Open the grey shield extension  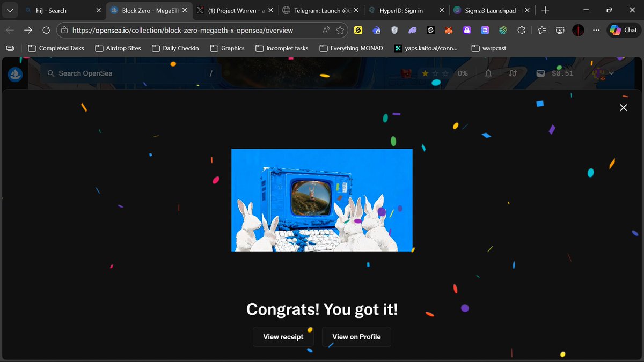pos(395,31)
